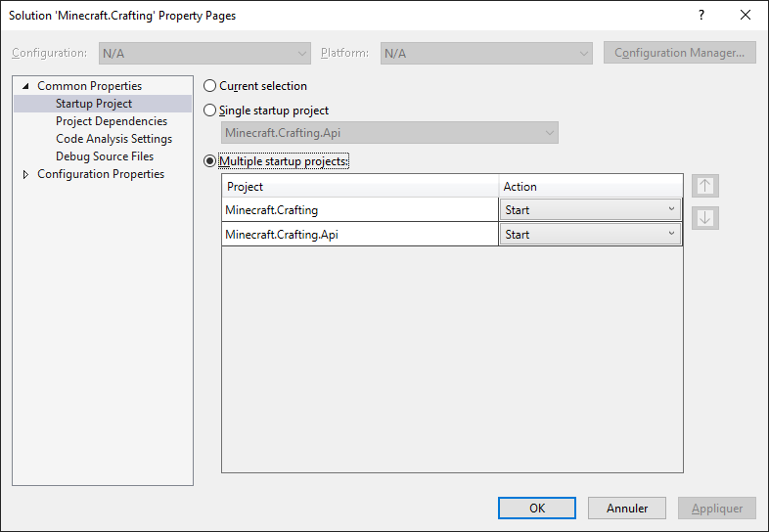This screenshot has width=769, height=532.
Task: Click the OK button
Action: click(537, 508)
